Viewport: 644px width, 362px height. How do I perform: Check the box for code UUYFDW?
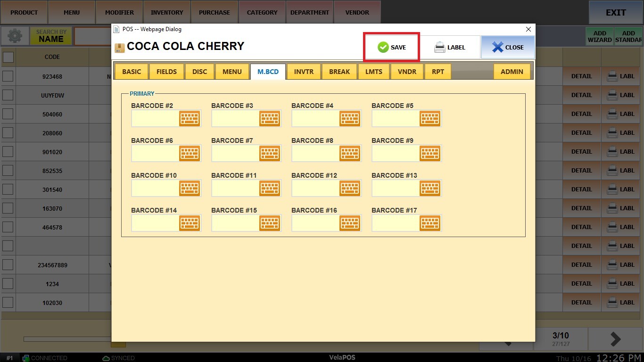(8, 95)
